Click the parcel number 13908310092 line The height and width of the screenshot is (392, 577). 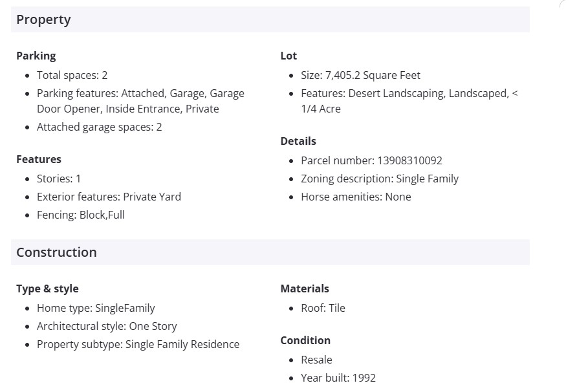[371, 160]
